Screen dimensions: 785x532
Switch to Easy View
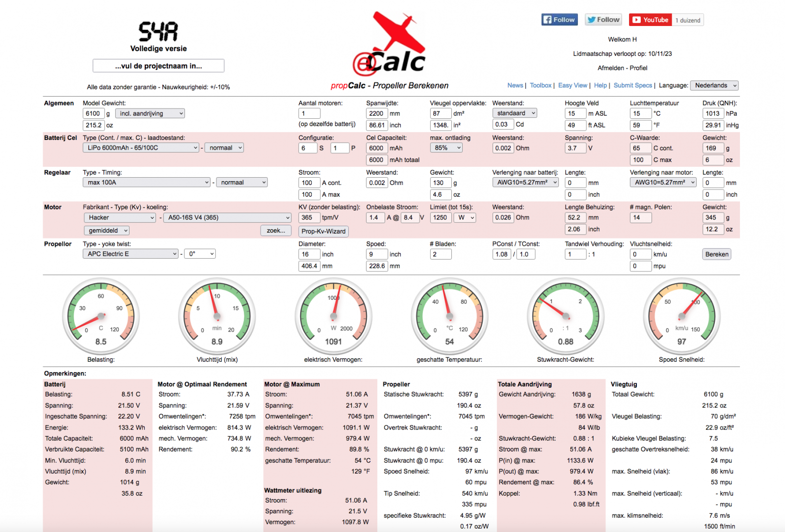(x=573, y=85)
